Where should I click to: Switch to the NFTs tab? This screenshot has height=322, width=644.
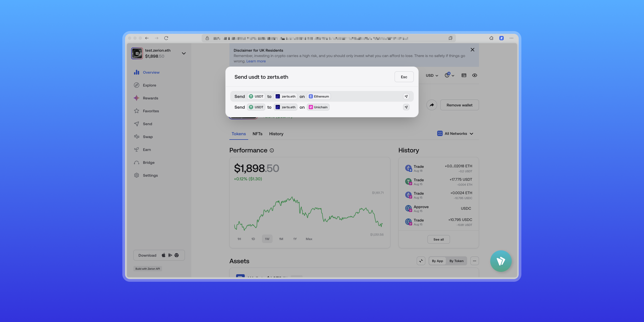257,134
